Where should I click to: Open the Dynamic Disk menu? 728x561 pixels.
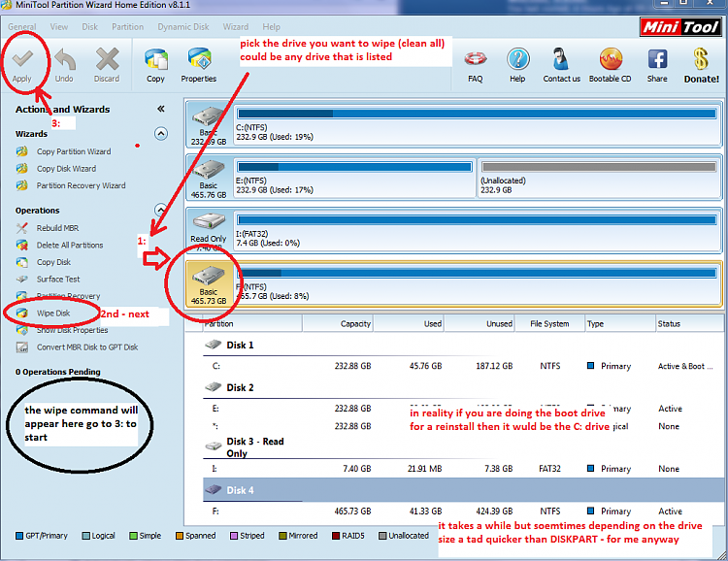(183, 27)
